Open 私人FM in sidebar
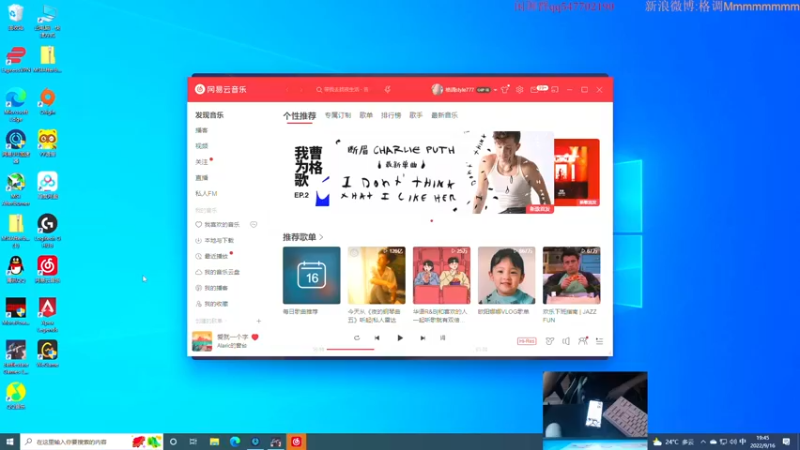 tap(206, 193)
